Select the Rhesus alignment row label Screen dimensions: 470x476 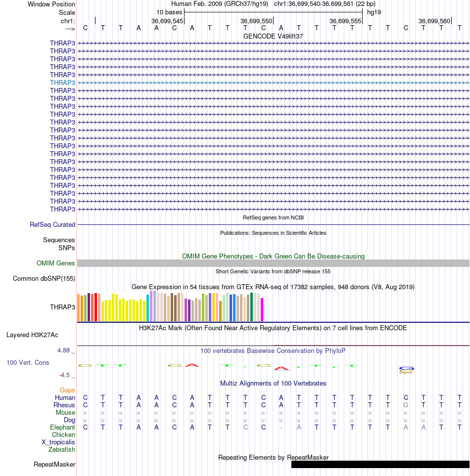tap(64, 405)
